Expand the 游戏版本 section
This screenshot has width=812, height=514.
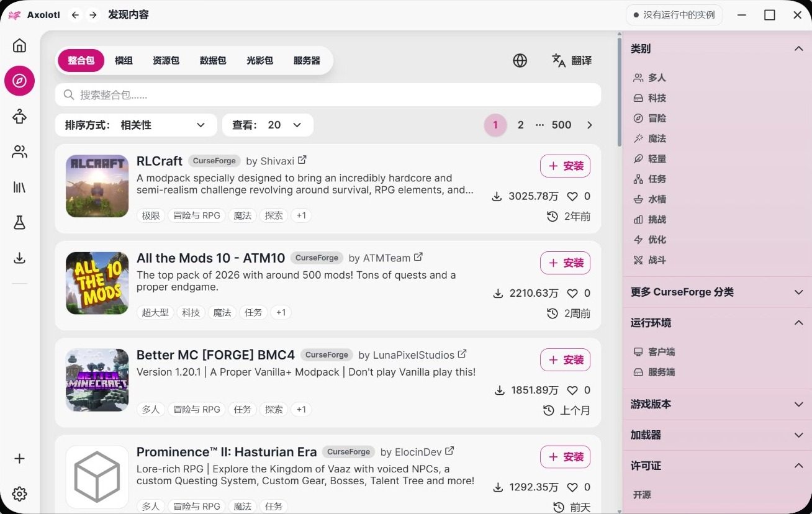point(717,404)
